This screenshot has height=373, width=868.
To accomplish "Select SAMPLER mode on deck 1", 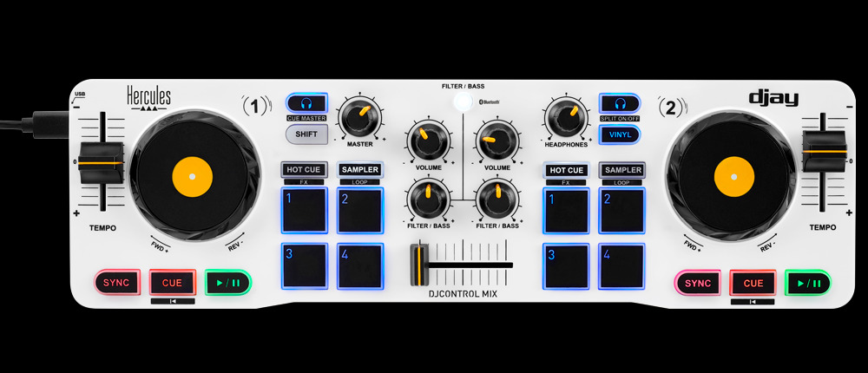I will tap(360, 169).
